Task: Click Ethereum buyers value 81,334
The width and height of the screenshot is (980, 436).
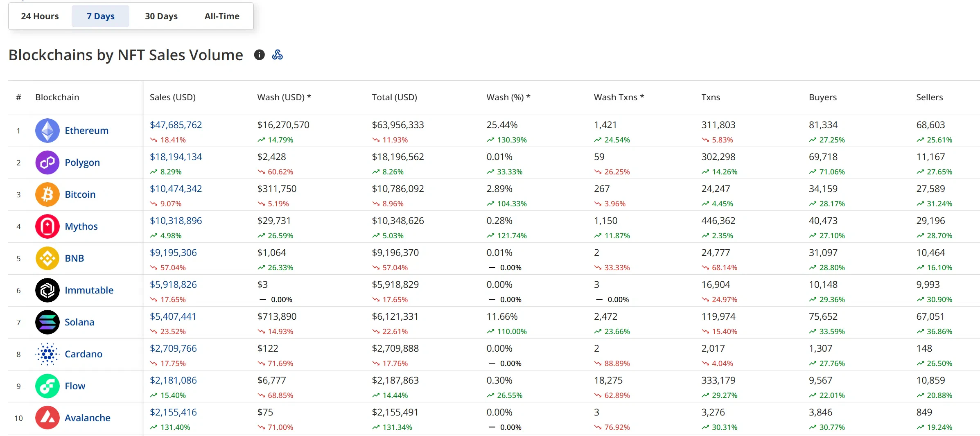Action: tap(823, 125)
